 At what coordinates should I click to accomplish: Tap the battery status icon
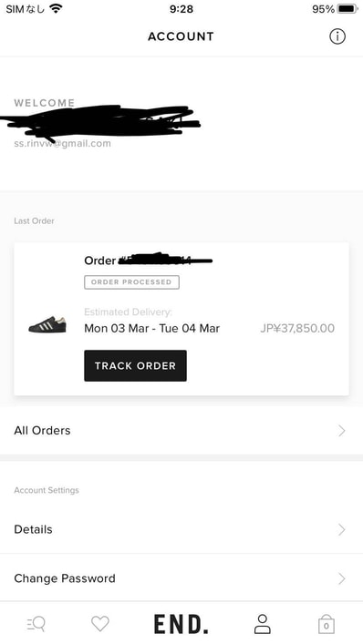pos(347,8)
